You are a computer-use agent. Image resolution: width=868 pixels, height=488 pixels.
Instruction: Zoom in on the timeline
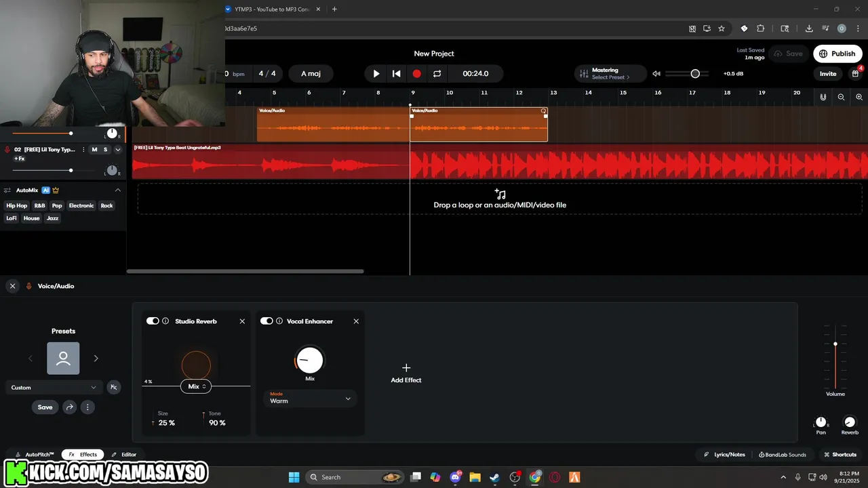pyautogui.click(x=859, y=97)
